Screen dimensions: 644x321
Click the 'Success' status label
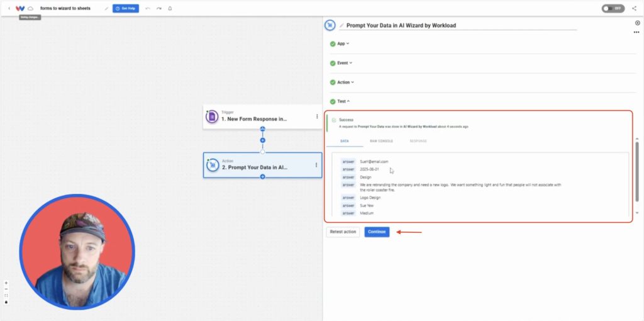[347, 120]
